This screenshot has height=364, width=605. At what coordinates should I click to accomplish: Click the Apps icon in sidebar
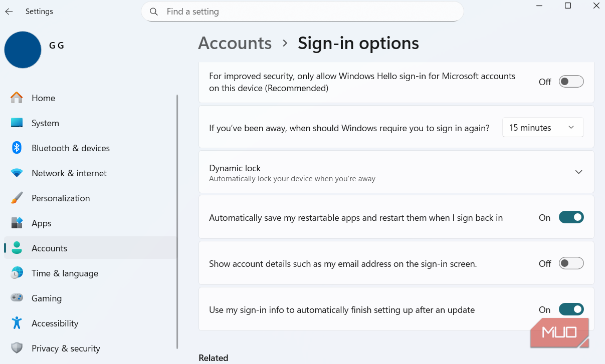point(17,223)
